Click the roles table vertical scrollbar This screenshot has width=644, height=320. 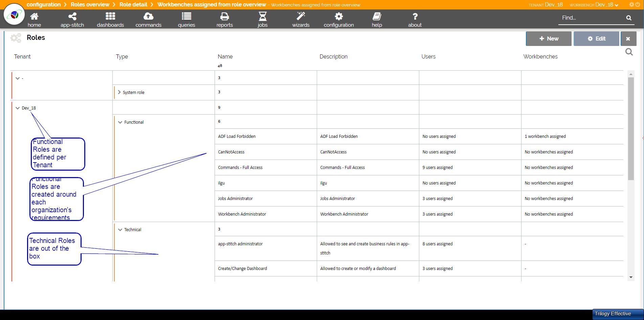click(631, 128)
